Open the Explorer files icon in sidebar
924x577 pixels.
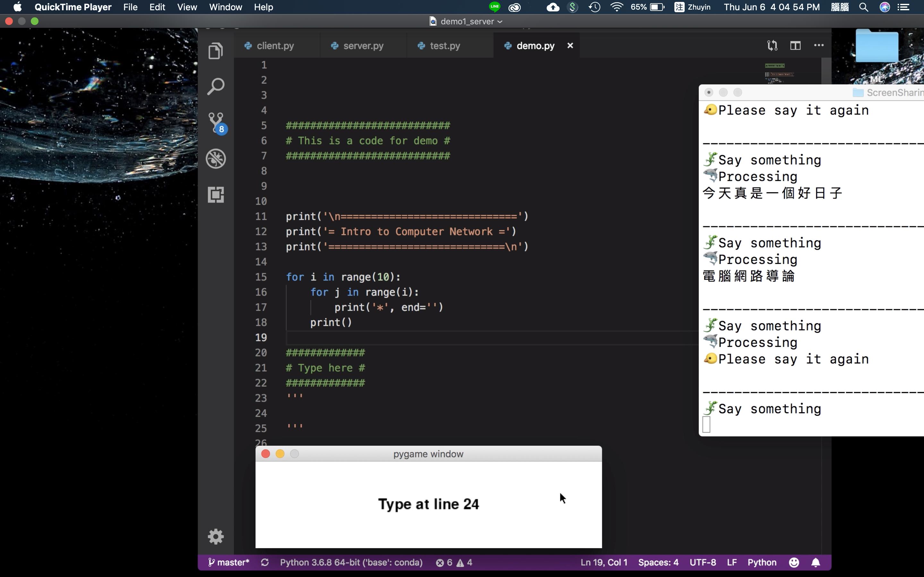point(216,51)
